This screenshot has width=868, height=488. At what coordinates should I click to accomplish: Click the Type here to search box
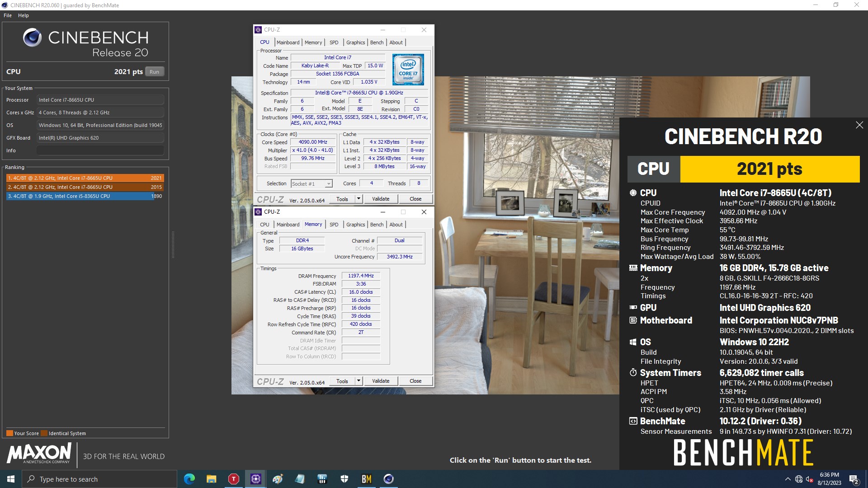(x=99, y=479)
